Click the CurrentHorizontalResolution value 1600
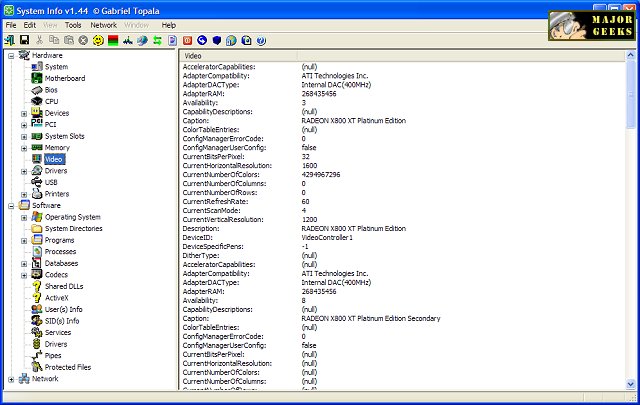 [x=309, y=165]
